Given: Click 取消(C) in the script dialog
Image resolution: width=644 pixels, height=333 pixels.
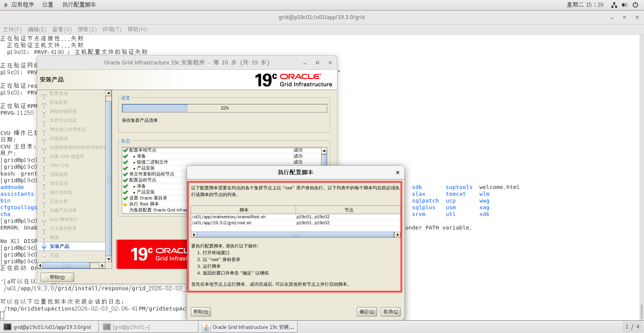Looking at the screenshot, I should [391, 312].
